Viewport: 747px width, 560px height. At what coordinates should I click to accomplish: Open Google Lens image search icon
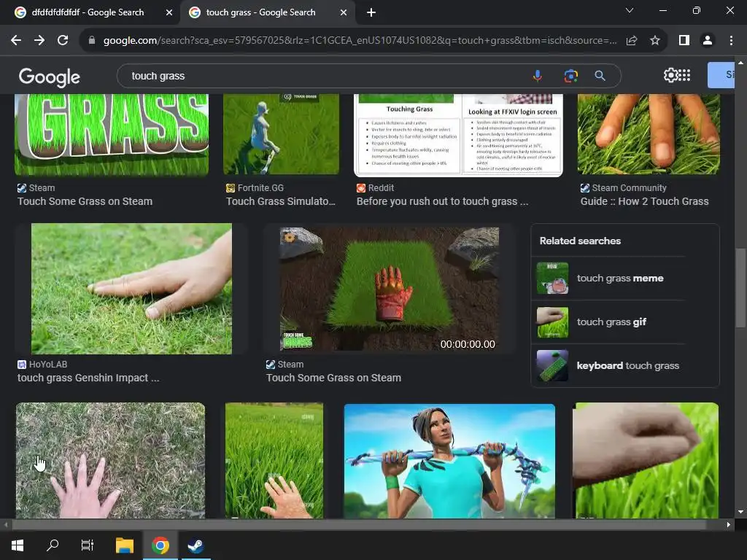pyautogui.click(x=570, y=76)
